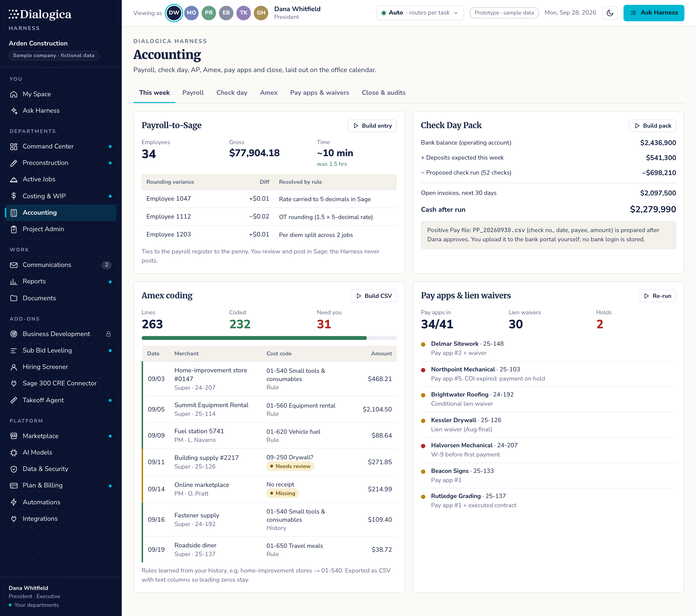Open Marketplace storefront icon
Screen dimensions: 696x616
pyautogui.click(x=14, y=436)
